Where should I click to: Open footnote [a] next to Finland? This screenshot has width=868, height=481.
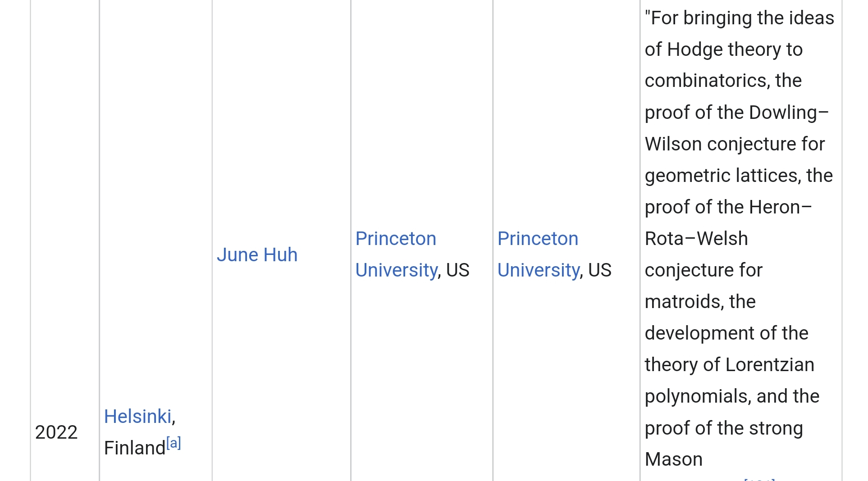174,443
